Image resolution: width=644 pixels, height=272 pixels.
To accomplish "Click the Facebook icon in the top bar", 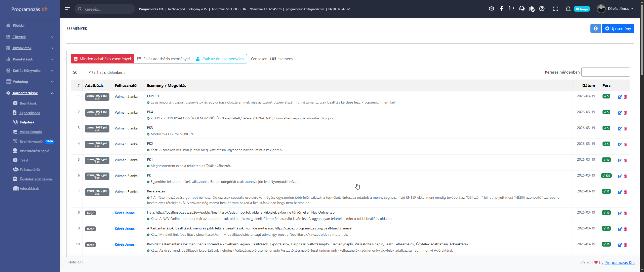I will [502, 8].
